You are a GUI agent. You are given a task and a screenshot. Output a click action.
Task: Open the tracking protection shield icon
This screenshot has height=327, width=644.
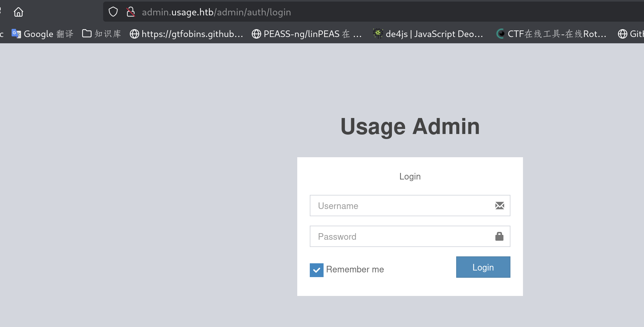tap(113, 12)
